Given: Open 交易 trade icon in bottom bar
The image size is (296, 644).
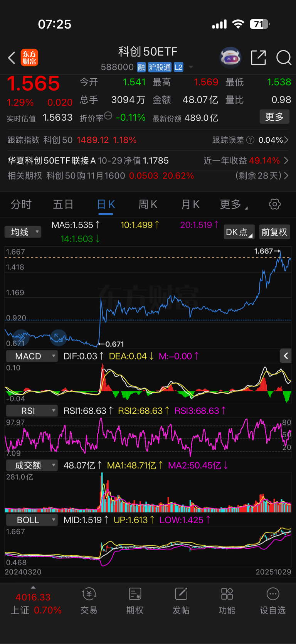Looking at the screenshot, I should 89,601.
